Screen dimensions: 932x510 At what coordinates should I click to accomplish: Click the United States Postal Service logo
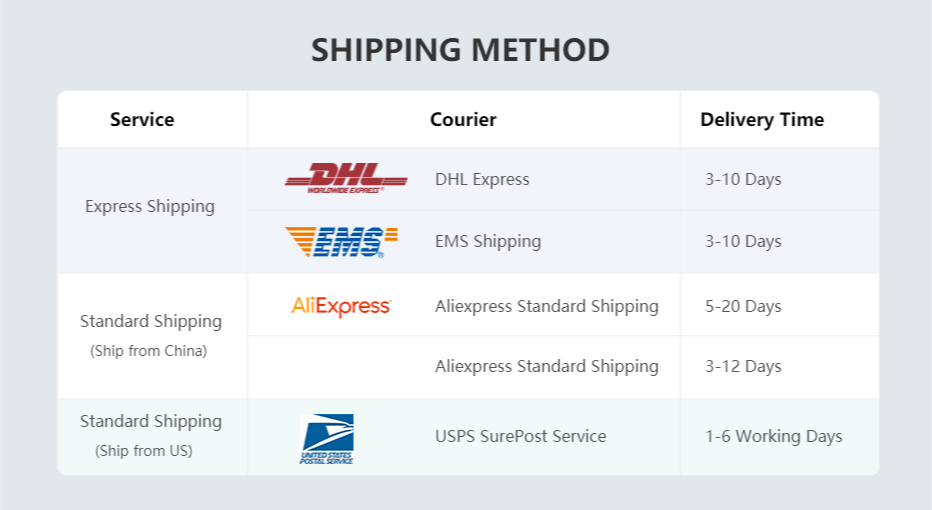point(327,438)
